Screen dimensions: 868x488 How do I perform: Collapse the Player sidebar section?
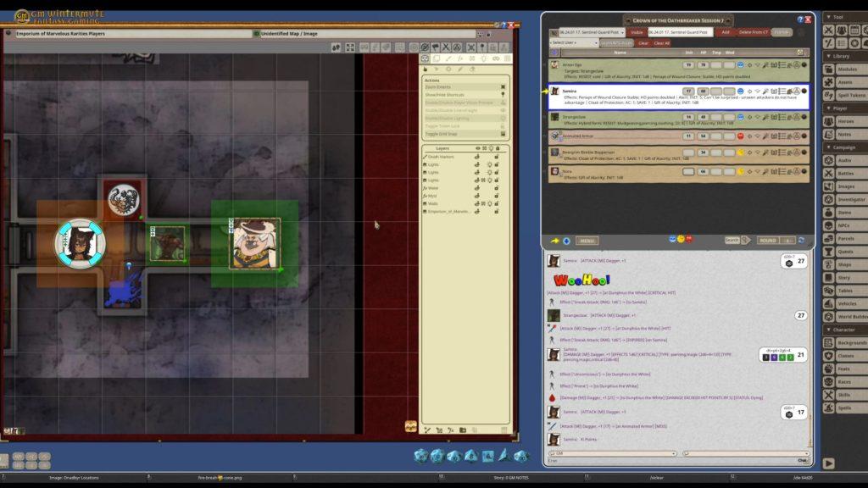(x=829, y=108)
